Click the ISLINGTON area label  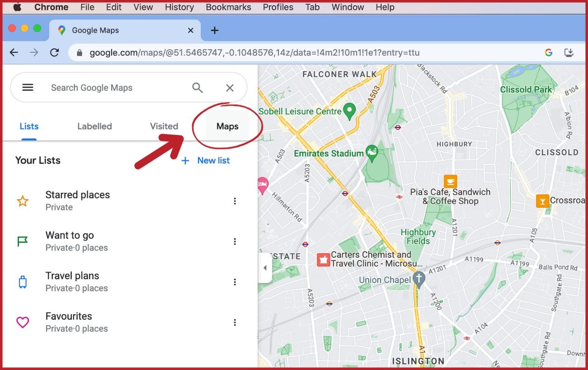[x=418, y=361]
